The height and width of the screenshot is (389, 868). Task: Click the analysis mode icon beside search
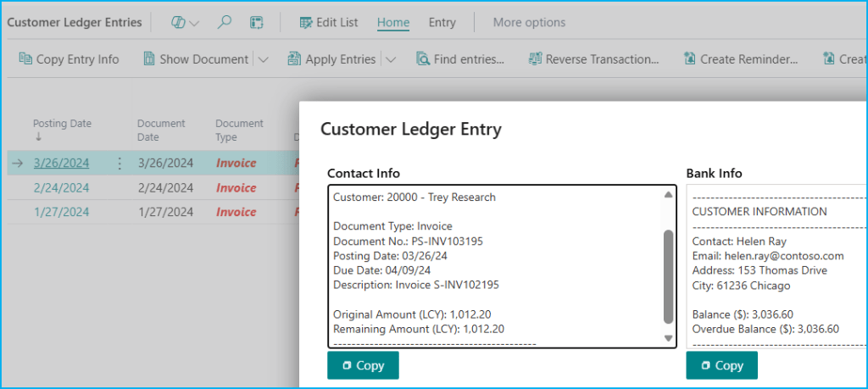pos(256,23)
